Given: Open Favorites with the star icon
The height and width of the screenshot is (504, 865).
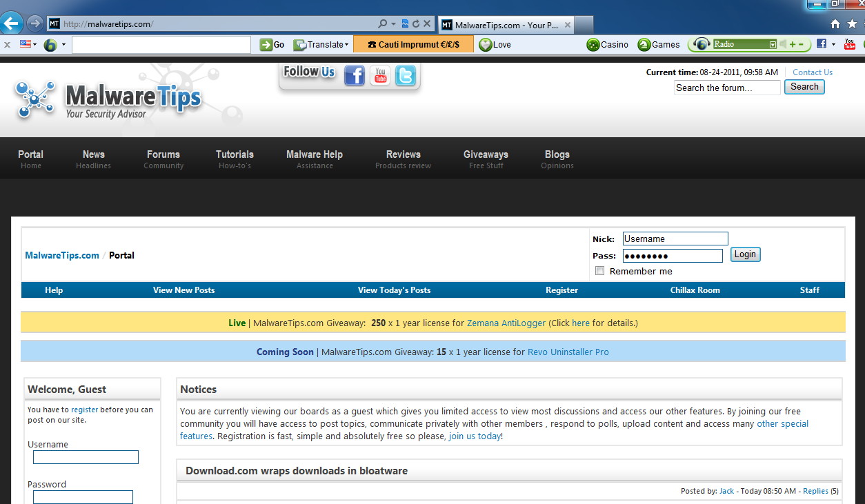Looking at the screenshot, I should click(x=853, y=24).
